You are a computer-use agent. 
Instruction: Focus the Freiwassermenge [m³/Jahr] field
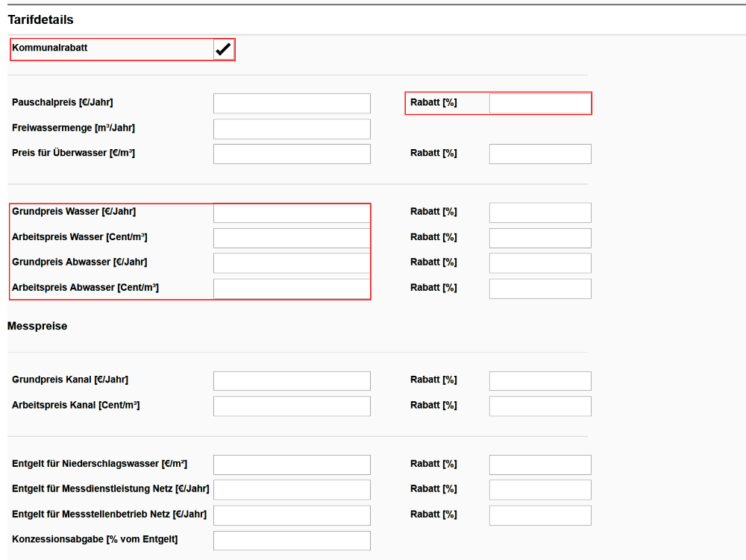point(292,129)
